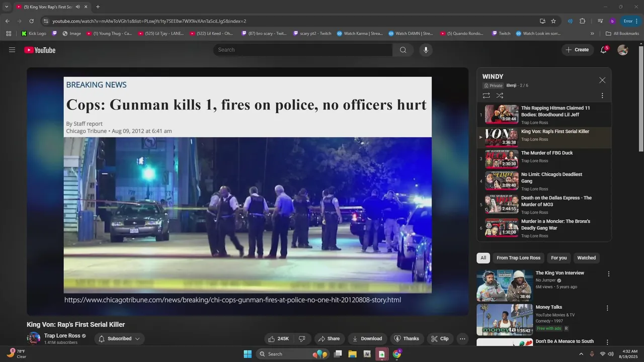Open the weather widget showing 78°F
The height and width of the screenshot is (362, 644).
[x=17, y=354]
